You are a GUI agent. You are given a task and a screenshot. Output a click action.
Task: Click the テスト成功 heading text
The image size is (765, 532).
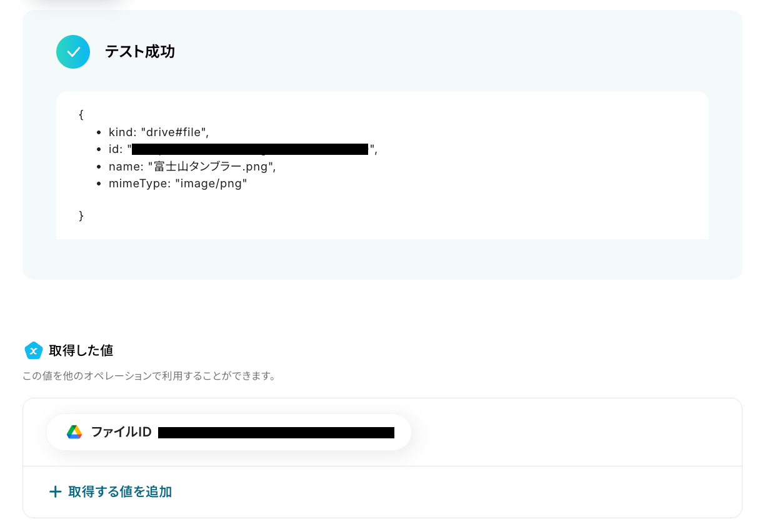pyautogui.click(x=140, y=52)
